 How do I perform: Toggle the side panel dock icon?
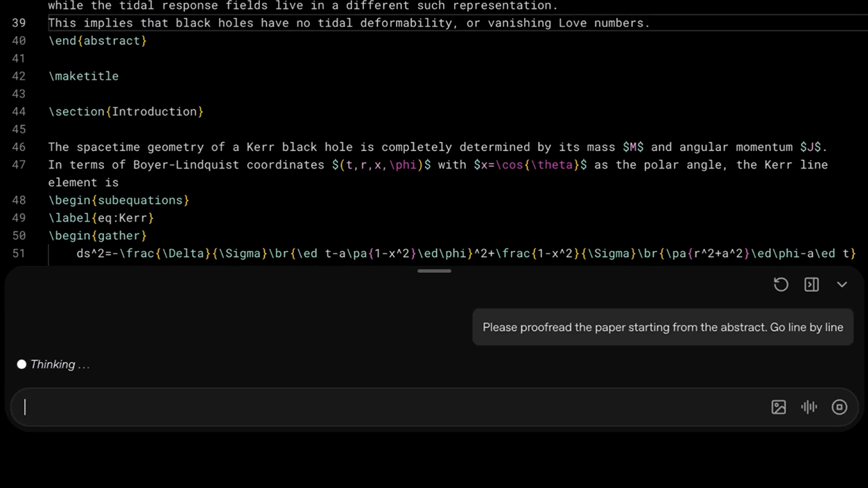tap(811, 284)
